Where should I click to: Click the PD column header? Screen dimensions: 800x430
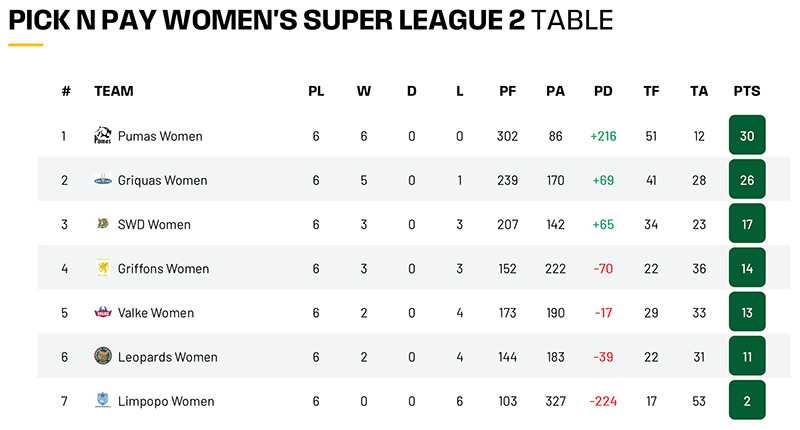click(x=603, y=91)
